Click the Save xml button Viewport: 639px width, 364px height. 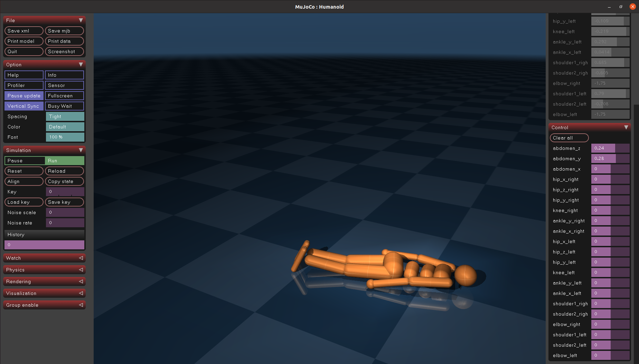point(24,31)
